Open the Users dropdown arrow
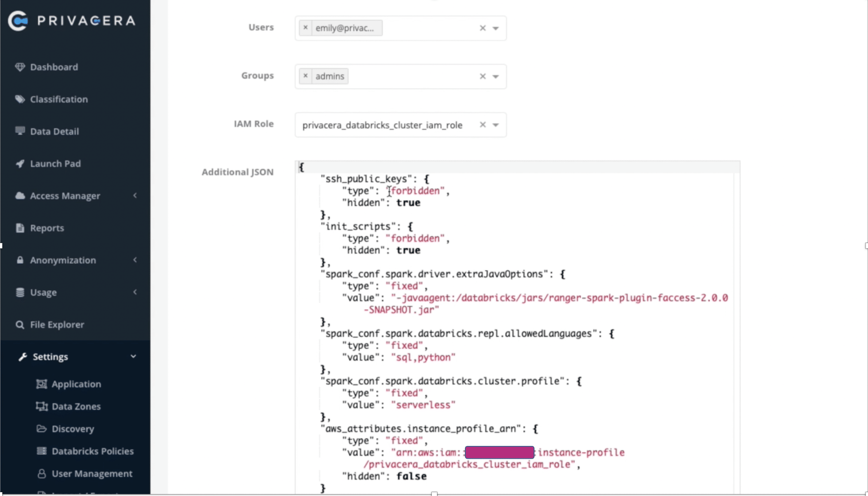 [x=495, y=28]
